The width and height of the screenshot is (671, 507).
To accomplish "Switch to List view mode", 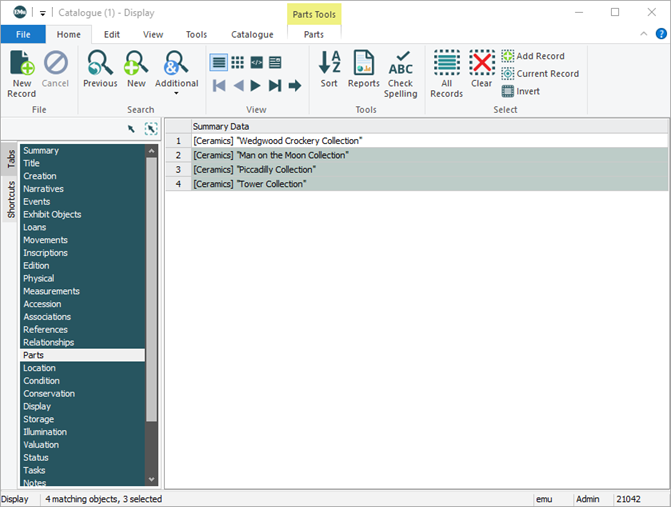I will click(x=219, y=62).
